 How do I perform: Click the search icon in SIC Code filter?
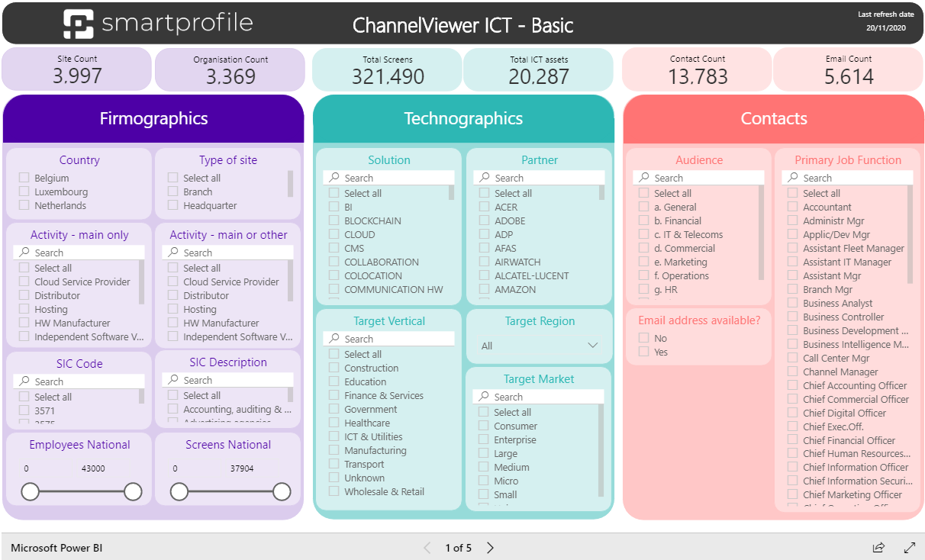[25, 380]
